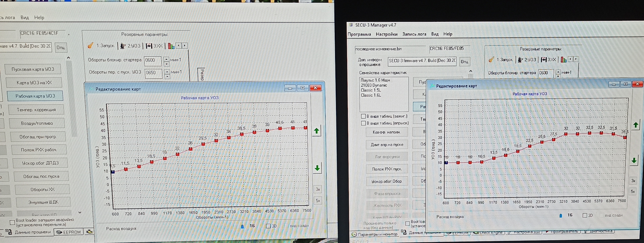Enable 3D view checkbox in left editor

268,226
